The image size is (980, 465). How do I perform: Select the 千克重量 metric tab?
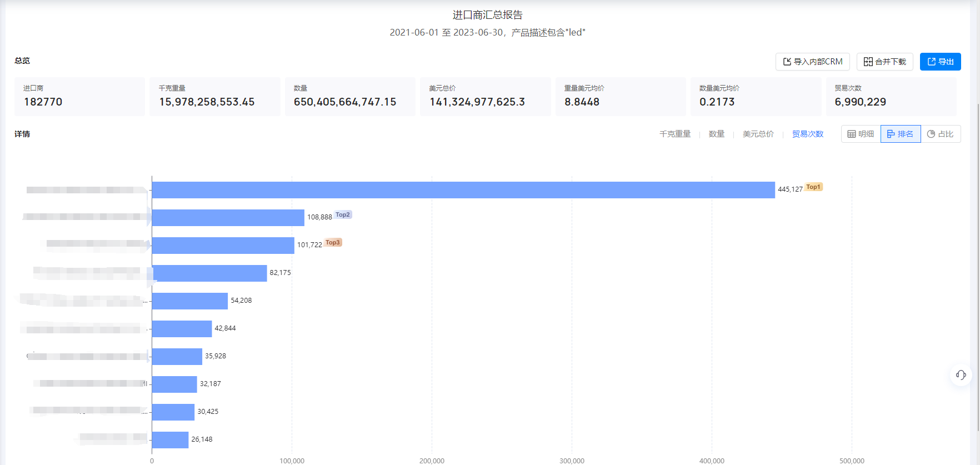click(674, 134)
